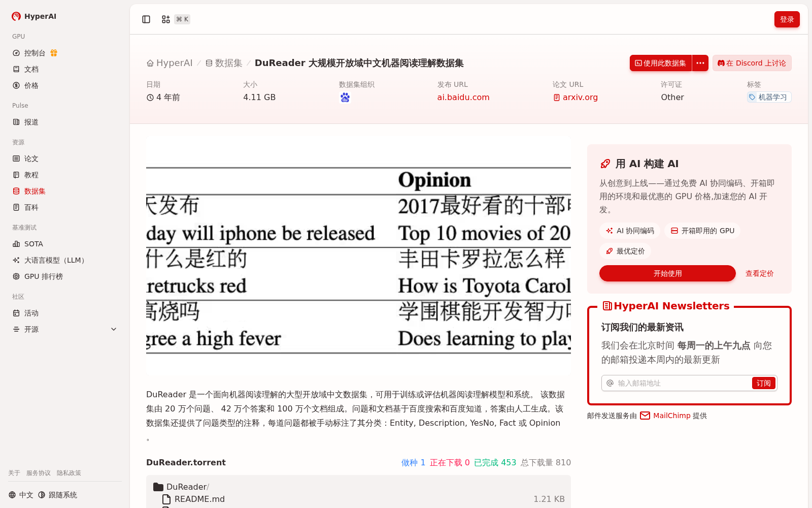812x508 pixels.
Task: Click the dataset preview image
Action: tap(358, 256)
